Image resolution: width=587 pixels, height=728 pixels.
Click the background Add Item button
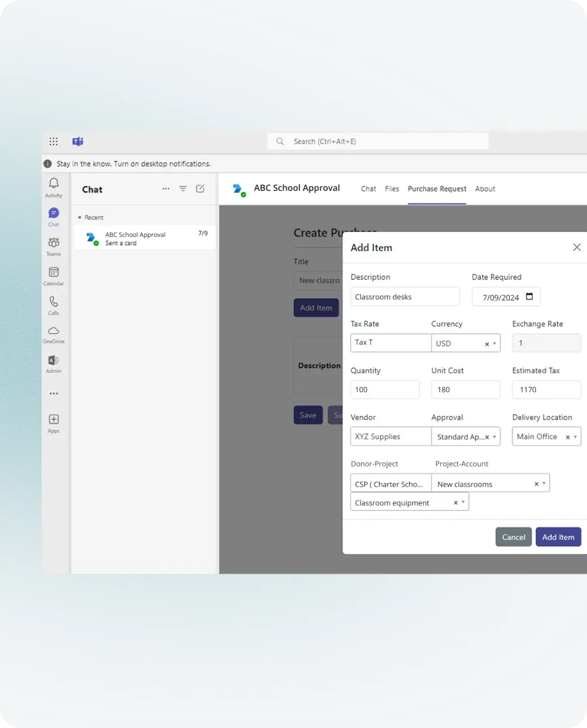coord(316,308)
